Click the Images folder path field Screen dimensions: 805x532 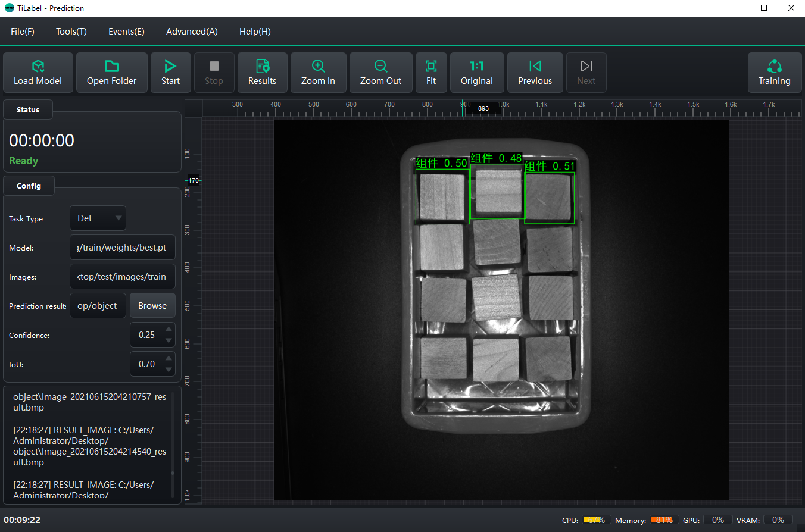click(x=122, y=277)
